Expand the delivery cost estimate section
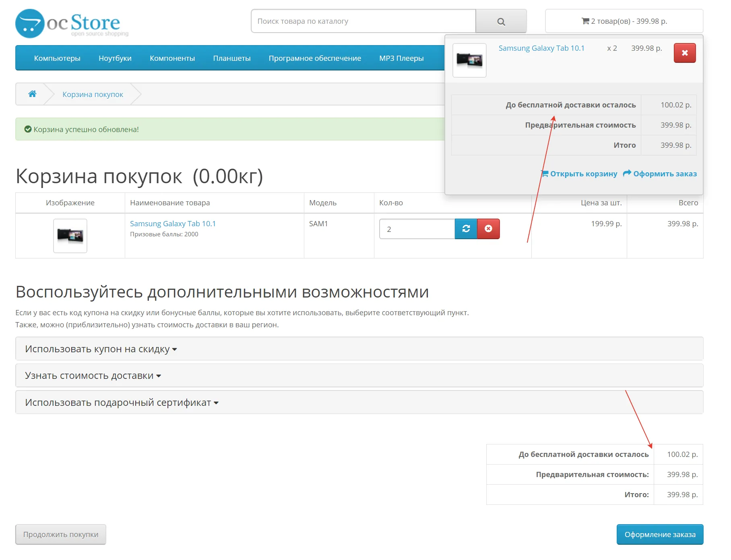Viewport: 731px width, 560px height. 93,376
